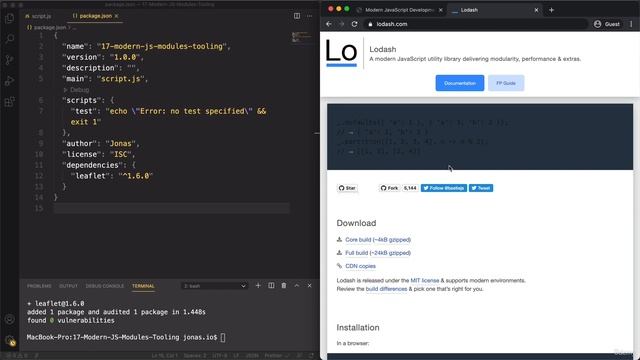640x360 pixels.
Task: Switch to the OUTPUT panel tab
Action: pos(68,286)
